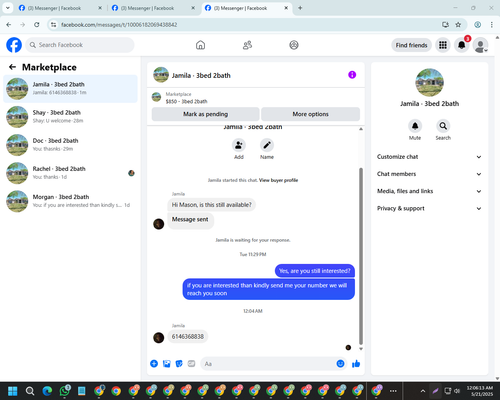Attach a photo using the image icon
Image resolution: width=500 pixels, height=400 pixels.
167,364
